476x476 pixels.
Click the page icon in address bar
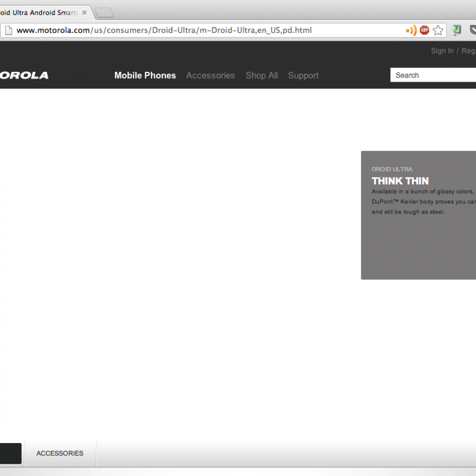(x=8, y=30)
